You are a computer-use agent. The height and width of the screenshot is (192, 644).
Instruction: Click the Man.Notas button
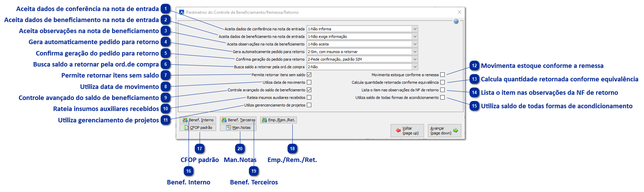tap(238, 128)
